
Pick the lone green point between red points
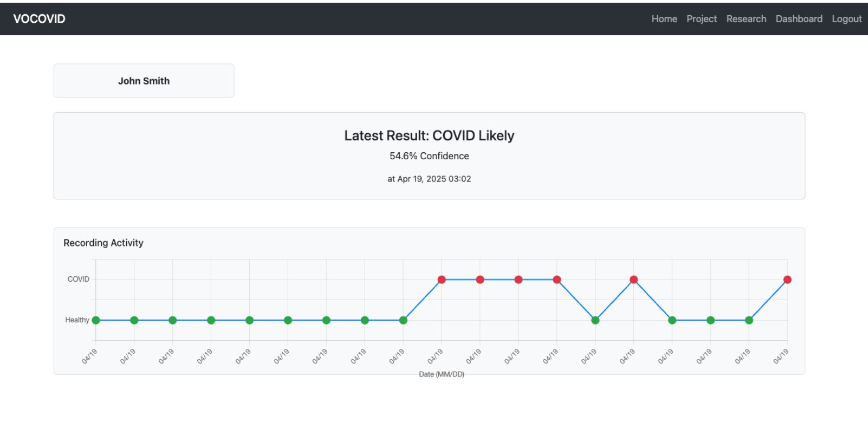point(595,320)
